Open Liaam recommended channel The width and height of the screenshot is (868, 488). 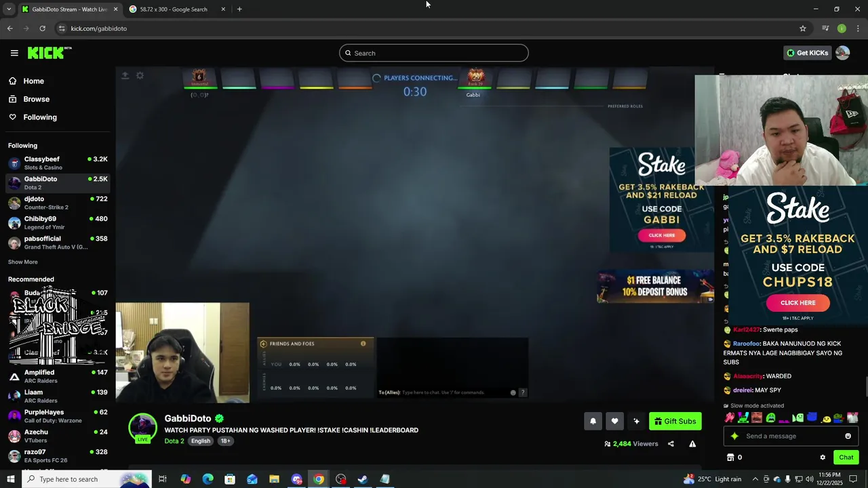coord(58,396)
